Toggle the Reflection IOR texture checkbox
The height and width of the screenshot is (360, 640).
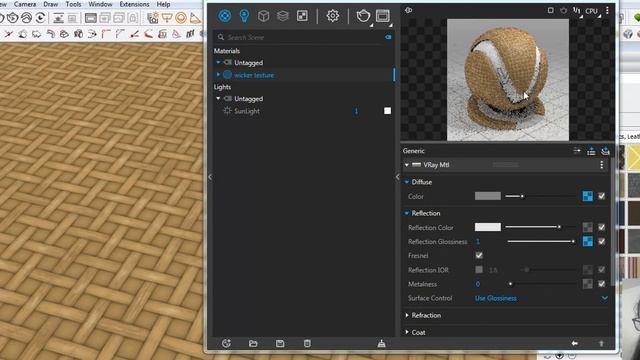pyautogui.click(x=602, y=270)
